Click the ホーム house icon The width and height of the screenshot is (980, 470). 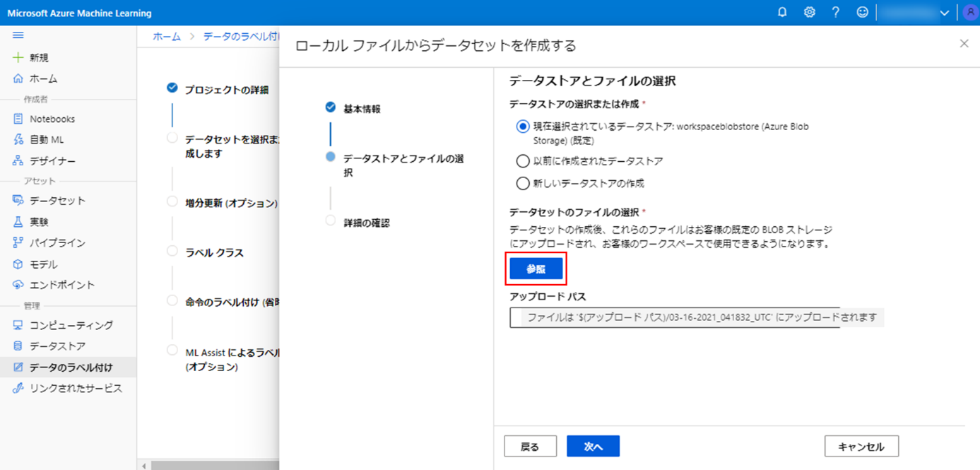(x=18, y=78)
